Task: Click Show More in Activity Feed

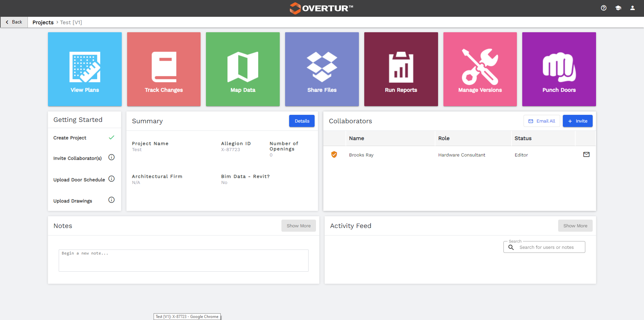Action: tap(575, 226)
